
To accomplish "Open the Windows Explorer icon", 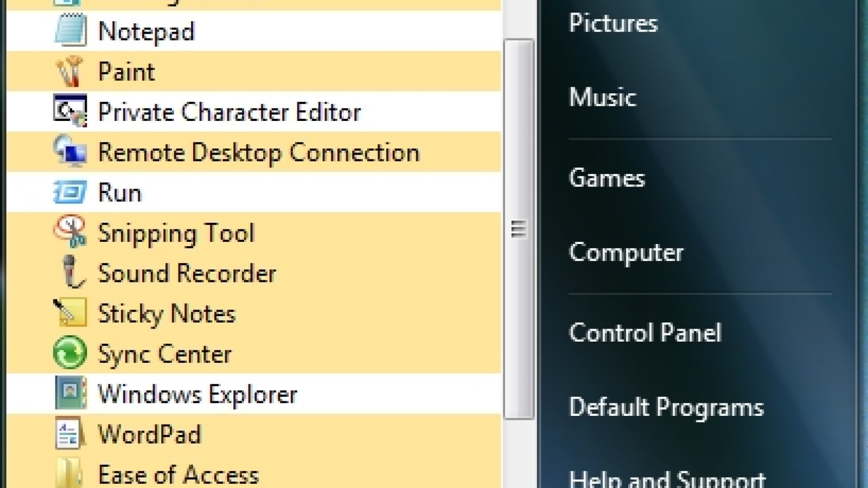I will [70, 393].
